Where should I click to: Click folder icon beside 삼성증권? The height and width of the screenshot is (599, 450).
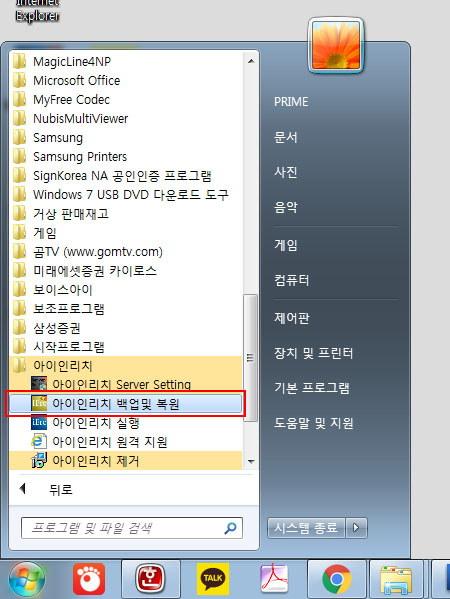pos(19,327)
